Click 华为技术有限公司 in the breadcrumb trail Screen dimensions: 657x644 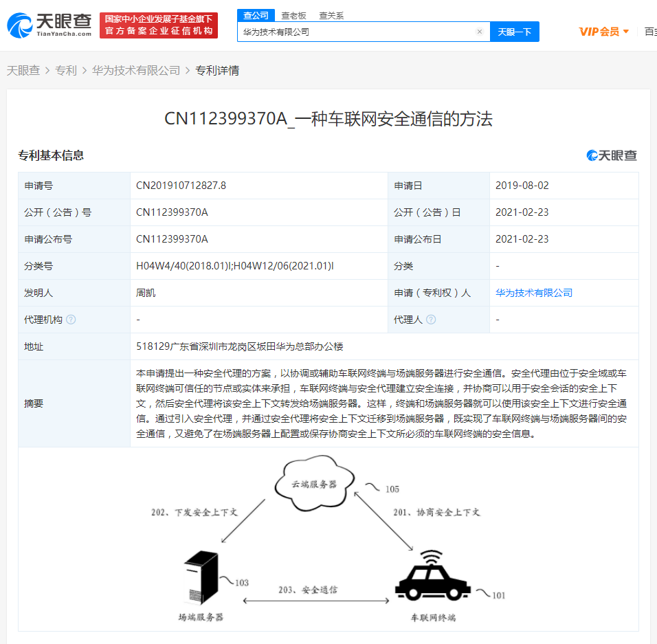point(136,69)
